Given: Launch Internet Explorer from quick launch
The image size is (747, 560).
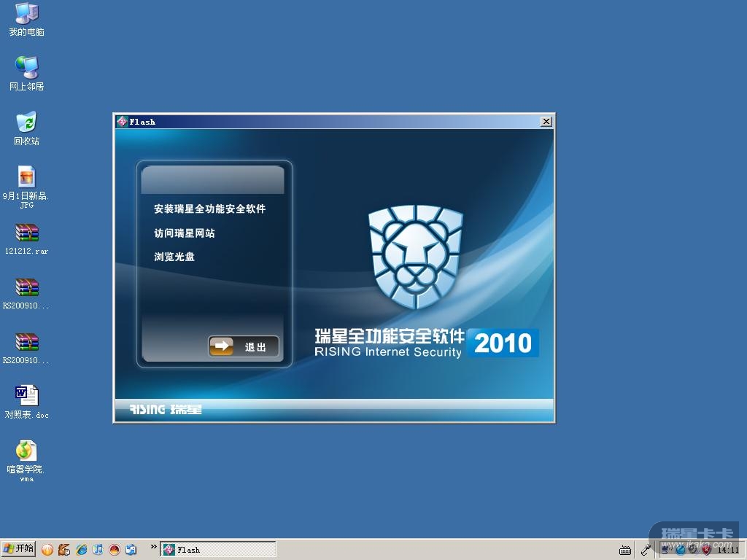Looking at the screenshot, I should click(82, 550).
